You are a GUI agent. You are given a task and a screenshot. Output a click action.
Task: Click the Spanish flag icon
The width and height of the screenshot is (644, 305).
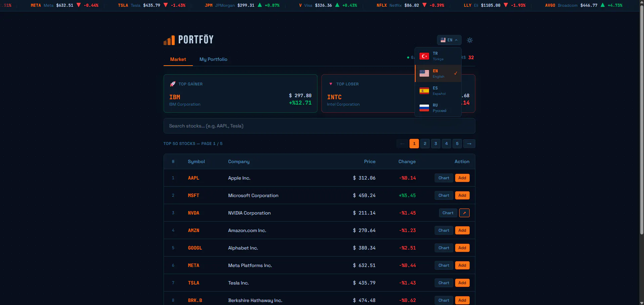[x=424, y=91]
